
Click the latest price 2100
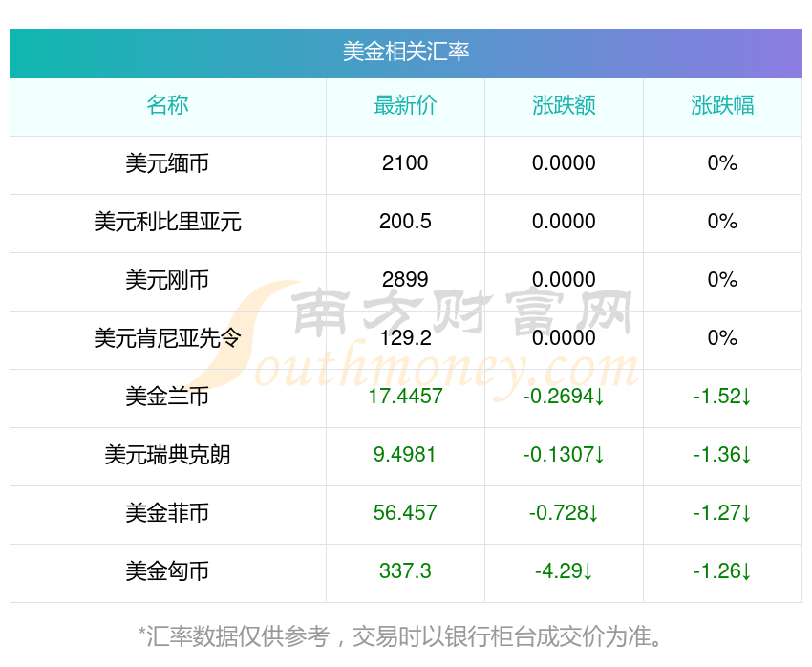[405, 163]
